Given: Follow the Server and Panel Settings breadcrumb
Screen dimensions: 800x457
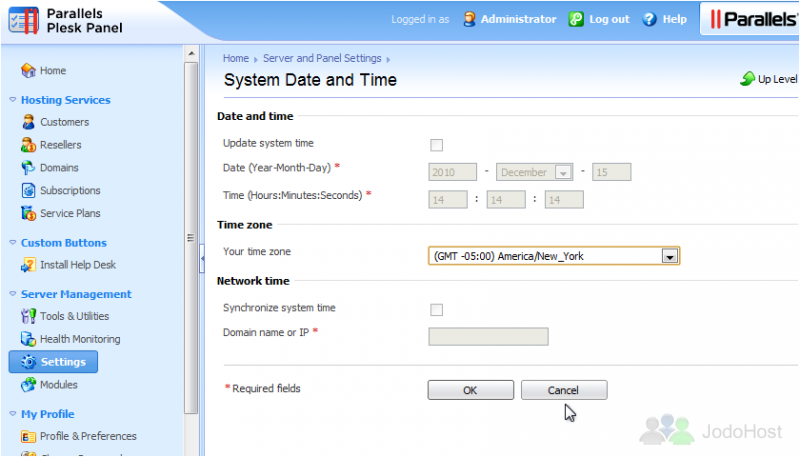Looking at the screenshot, I should (x=322, y=58).
